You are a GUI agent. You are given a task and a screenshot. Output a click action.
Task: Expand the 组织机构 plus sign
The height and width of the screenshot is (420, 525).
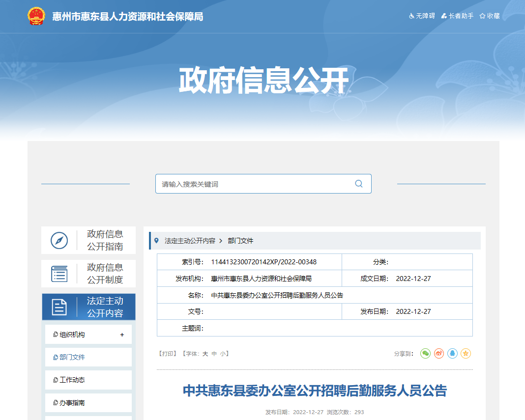pos(122,335)
